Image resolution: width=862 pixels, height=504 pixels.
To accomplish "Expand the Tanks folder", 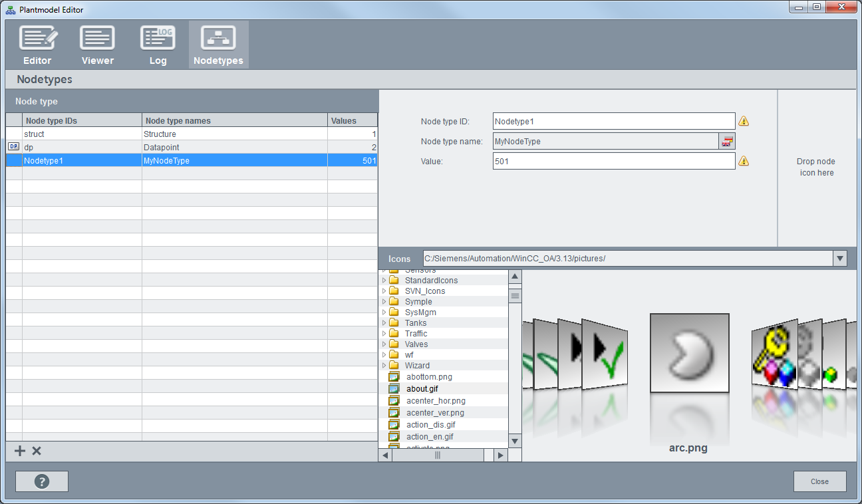I will (x=384, y=323).
